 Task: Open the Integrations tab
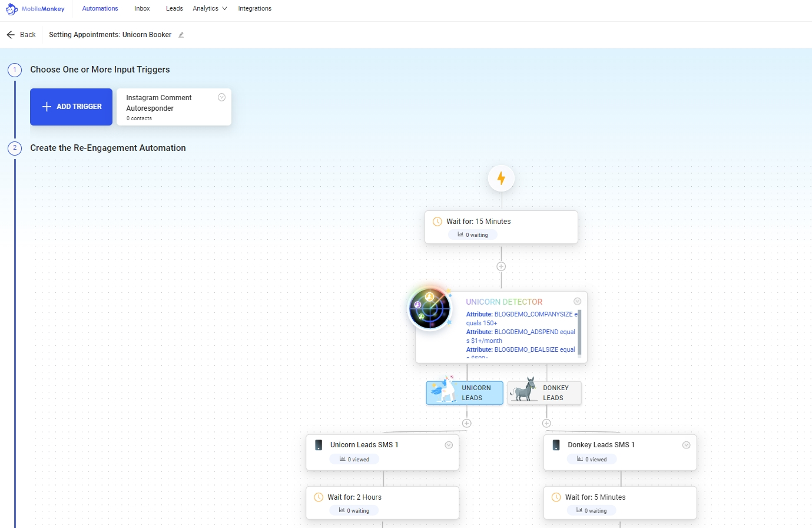254,8
